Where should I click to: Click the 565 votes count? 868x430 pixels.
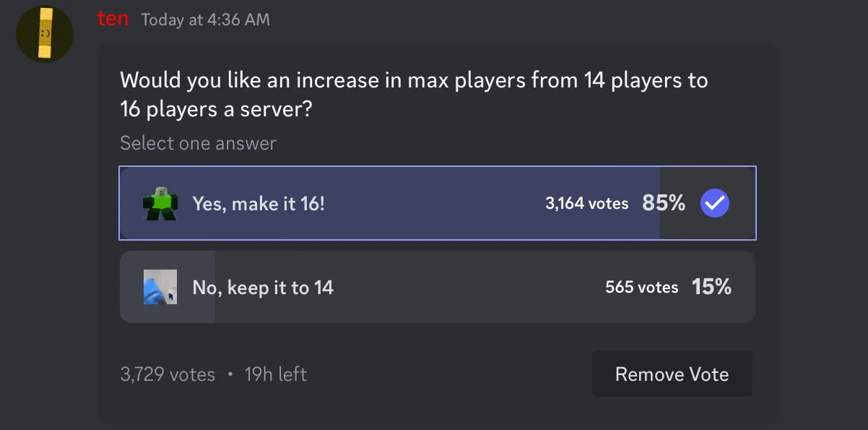641,286
